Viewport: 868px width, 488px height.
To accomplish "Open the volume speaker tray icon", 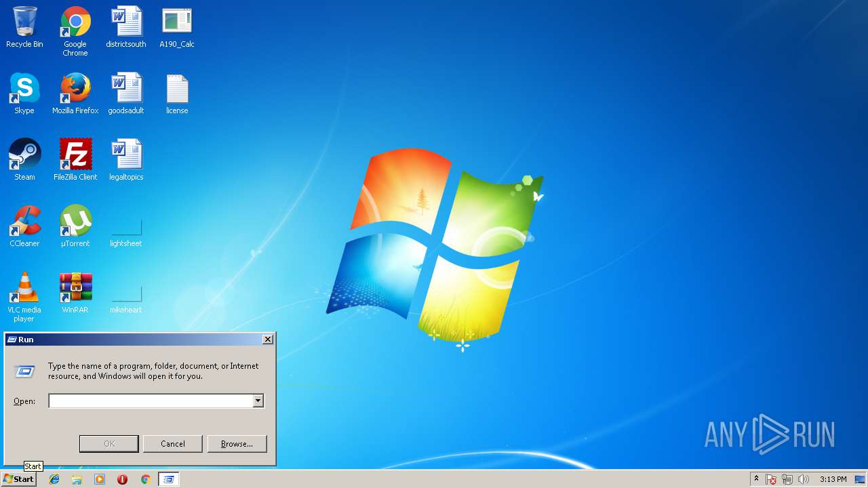I will click(x=804, y=479).
